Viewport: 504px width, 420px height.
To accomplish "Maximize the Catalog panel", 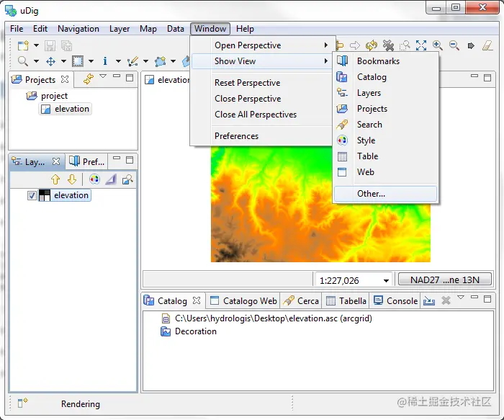I will point(487,299).
